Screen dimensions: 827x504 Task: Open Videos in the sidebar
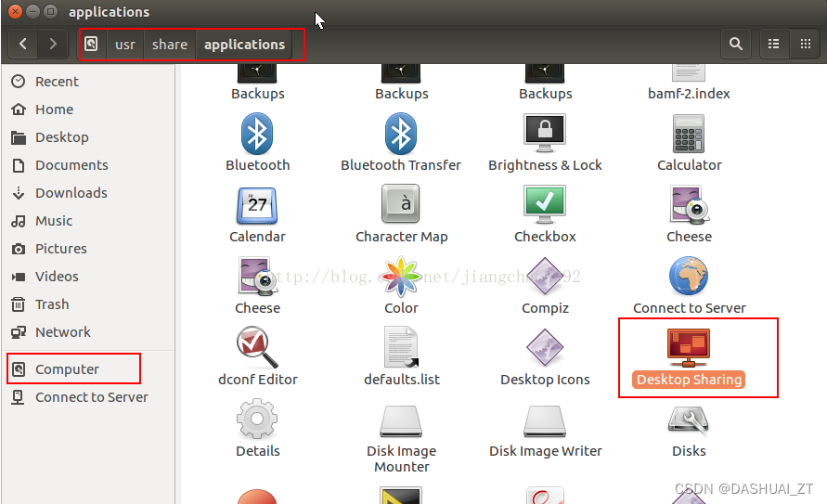click(87, 277)
